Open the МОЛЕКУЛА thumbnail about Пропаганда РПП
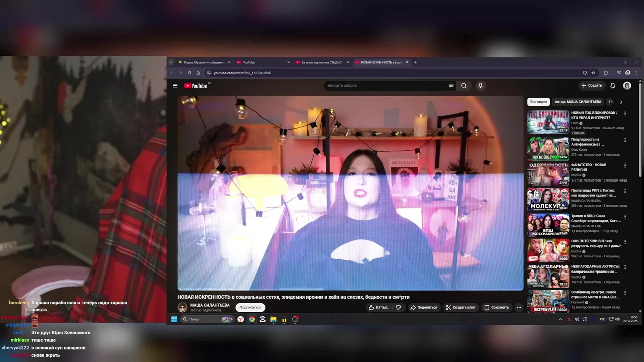The height and width of the screenshot is (362, 644). (x=548, y=200)
